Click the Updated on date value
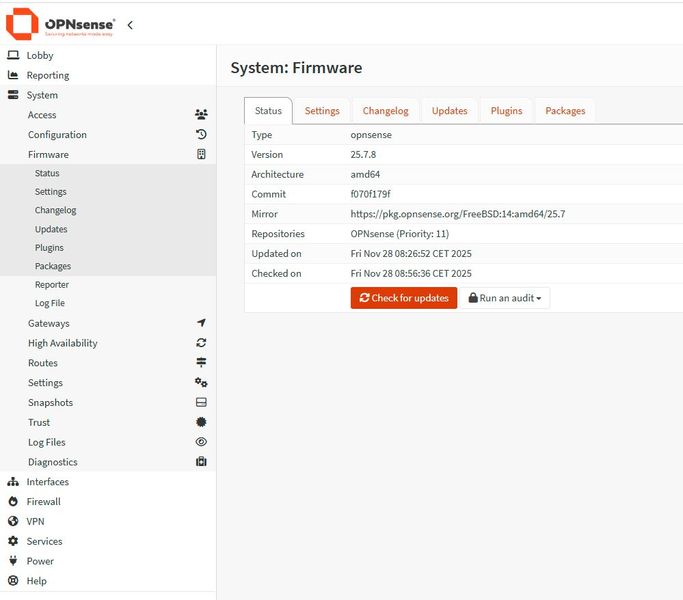683x600 pixels. click(x=411, y=253)
